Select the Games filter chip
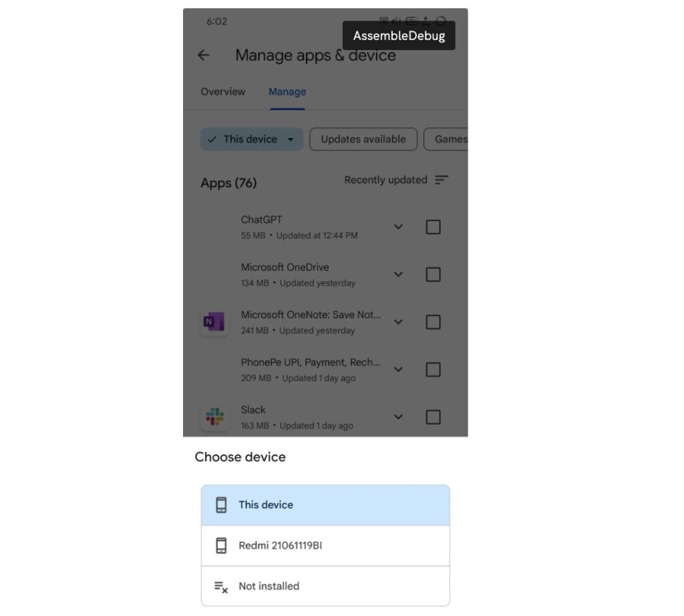 446,139
